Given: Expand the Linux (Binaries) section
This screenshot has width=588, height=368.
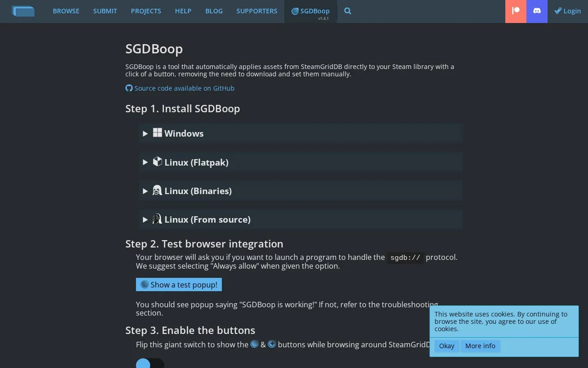Looking at the screenshot, I should tap(300, 191).
